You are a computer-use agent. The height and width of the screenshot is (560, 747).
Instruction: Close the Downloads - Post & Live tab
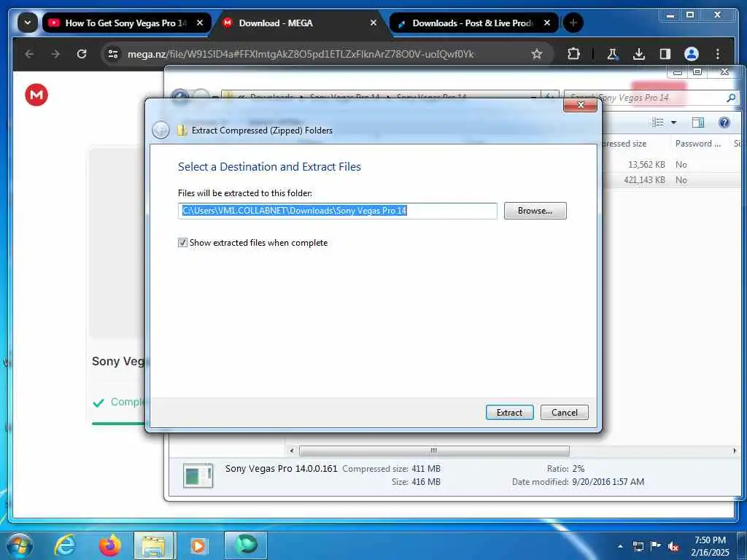coord(547,23)
